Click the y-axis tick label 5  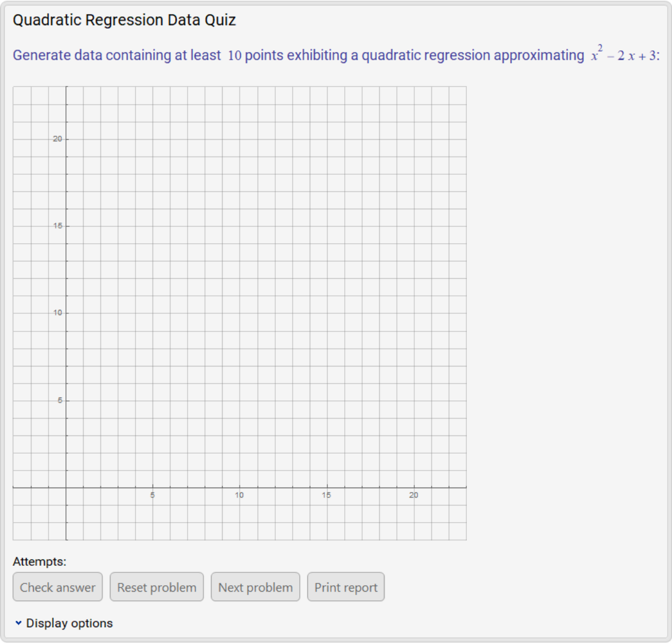[60, 400]
